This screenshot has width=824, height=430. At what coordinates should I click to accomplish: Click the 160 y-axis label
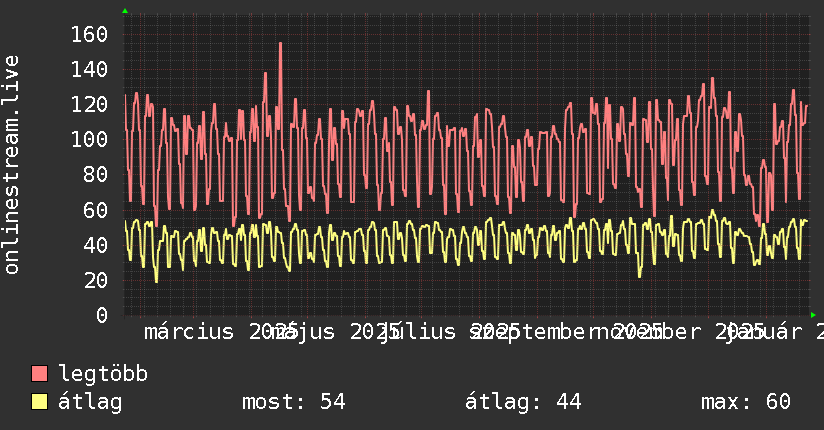[x=89, y=35]
